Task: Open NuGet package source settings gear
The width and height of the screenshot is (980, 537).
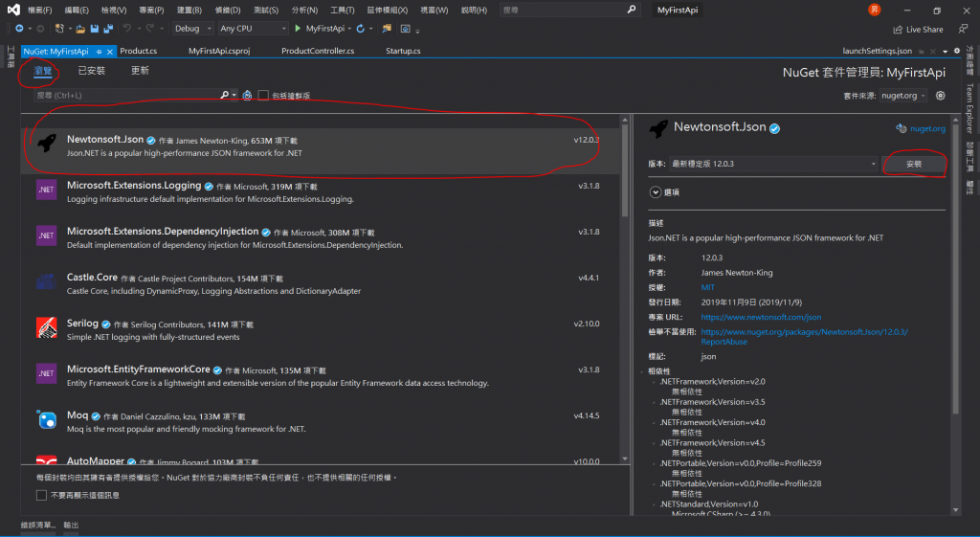Action: [940, 96]
